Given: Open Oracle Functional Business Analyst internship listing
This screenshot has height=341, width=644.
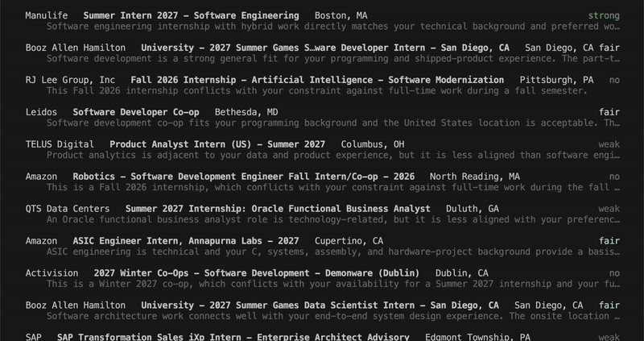Looking at the screenshot, I should [278, 209].
